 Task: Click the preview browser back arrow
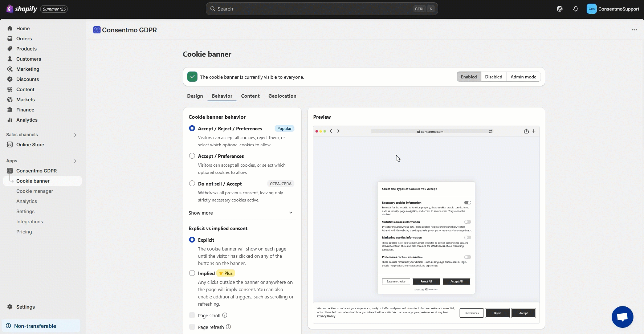(x=331, y=131)
